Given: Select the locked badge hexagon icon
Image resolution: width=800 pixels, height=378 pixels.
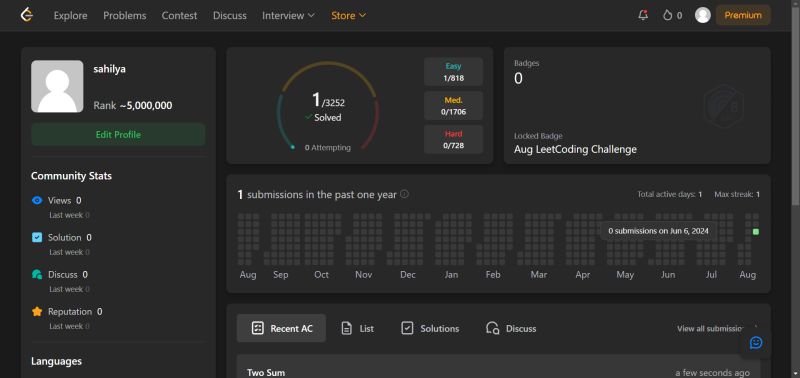Looking at the screenshot, I should pyautogui.click(x=723, y=107).
